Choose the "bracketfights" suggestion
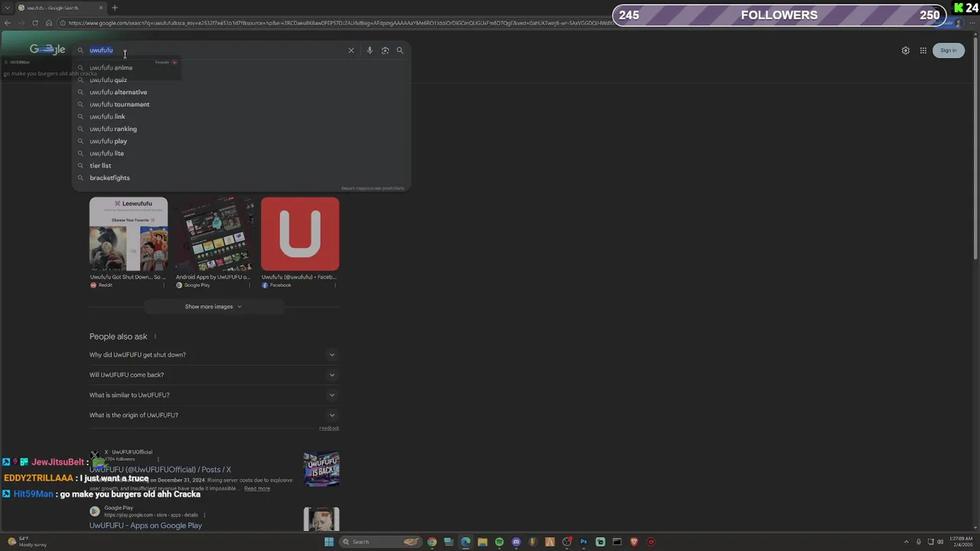980x551 pixels. [x=241, y=178]
